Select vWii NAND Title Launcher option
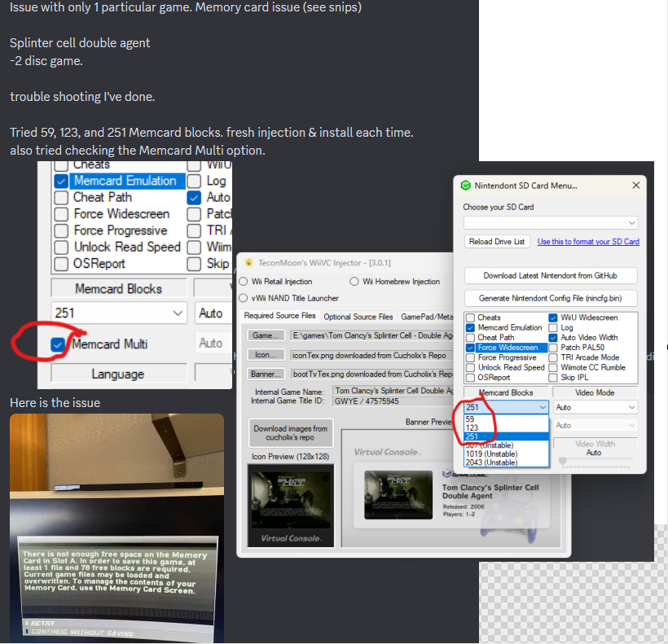668x644 pixels. [x=244, y=298]
